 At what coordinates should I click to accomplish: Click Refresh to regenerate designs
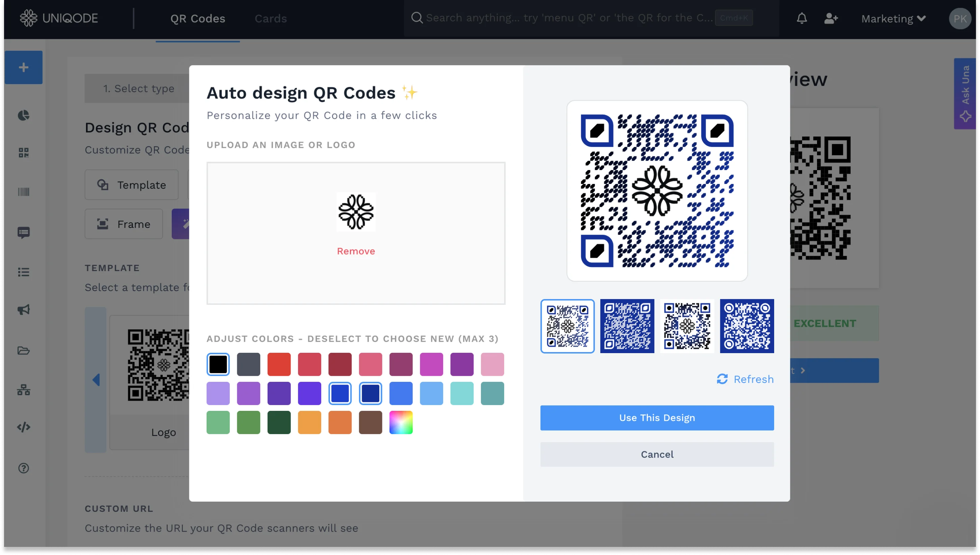click(745, 379)
